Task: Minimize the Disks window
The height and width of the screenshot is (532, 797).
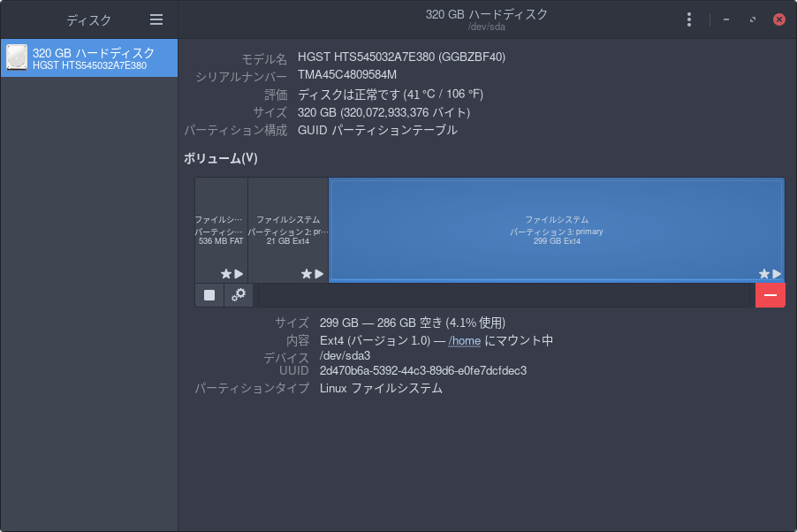Action: tap(726, 19)
